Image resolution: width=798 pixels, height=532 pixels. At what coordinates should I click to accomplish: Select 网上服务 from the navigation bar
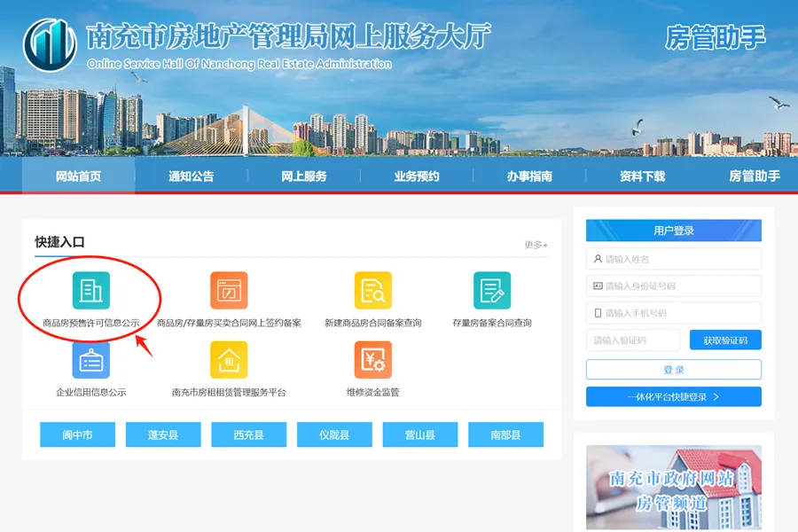coord(305,176)
